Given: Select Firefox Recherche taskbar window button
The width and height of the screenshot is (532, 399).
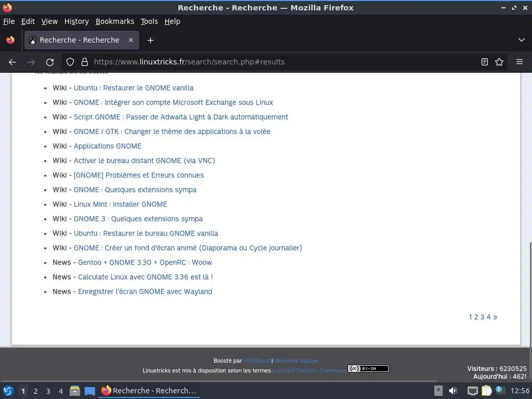Looking at the screenshot, I should point(149,391).
